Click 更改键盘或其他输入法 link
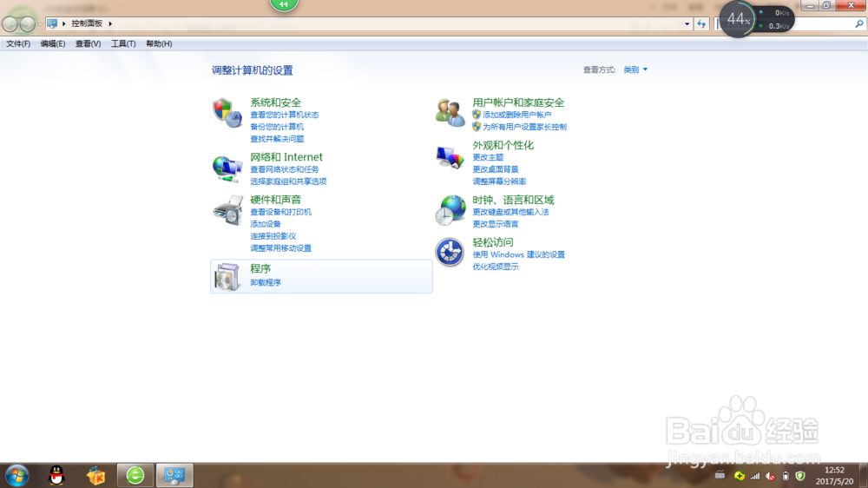This screenshot has width=868, height=488. click(510, 212)
